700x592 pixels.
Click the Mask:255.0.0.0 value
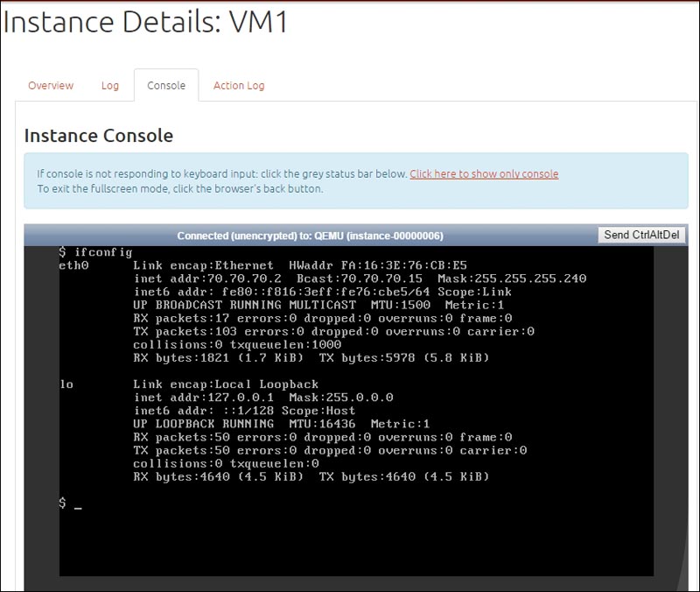coord(341,398)
